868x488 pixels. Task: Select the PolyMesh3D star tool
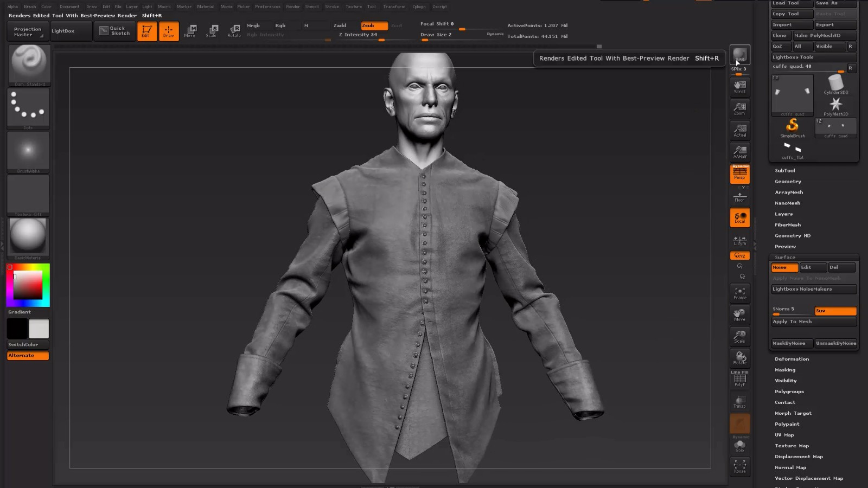click(x=835, y=106)
